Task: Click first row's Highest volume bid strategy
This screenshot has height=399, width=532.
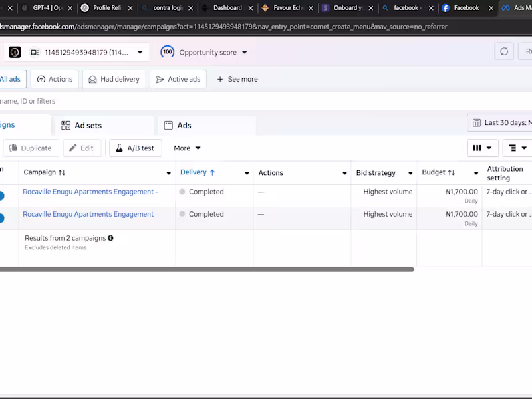Action: coord(388,192)
